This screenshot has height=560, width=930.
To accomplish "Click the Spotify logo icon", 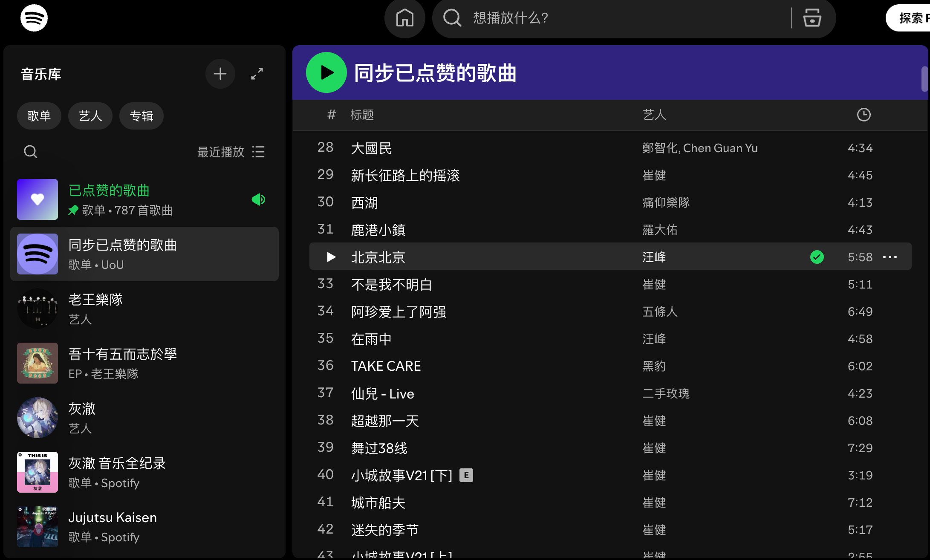I will pyautogui.click(x=34, y=18).
